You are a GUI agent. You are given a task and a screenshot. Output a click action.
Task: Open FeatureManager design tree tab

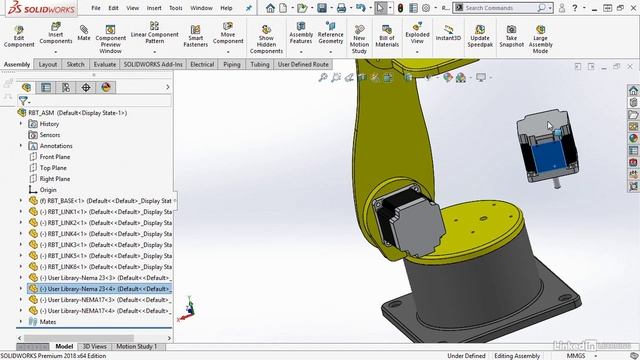(27, 87)
